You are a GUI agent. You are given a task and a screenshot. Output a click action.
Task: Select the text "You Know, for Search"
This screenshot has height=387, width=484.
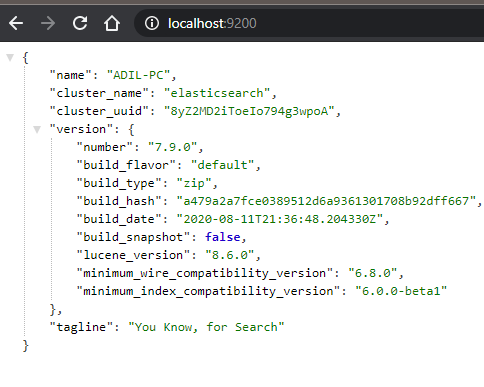tap(206, 327)
